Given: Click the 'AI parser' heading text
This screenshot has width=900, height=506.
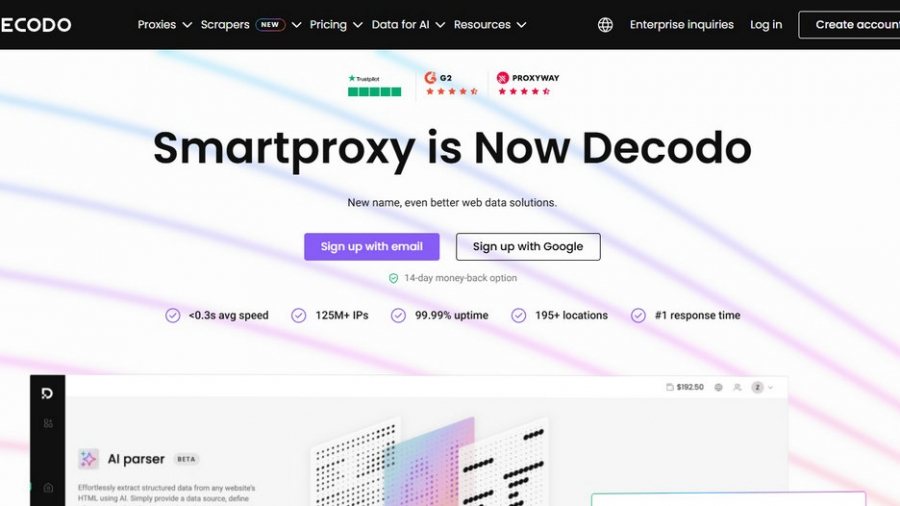Looking at the screenshot, I should click(136, 459).
